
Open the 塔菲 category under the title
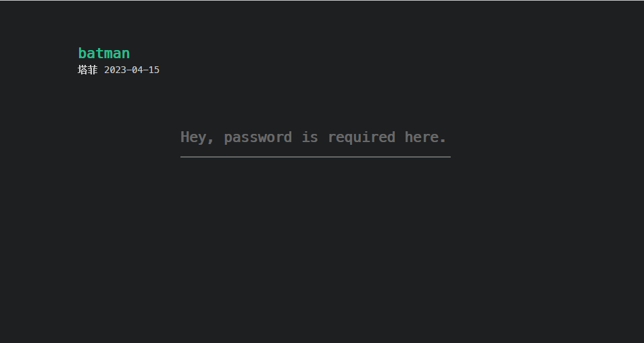click(x=87, y=70)
